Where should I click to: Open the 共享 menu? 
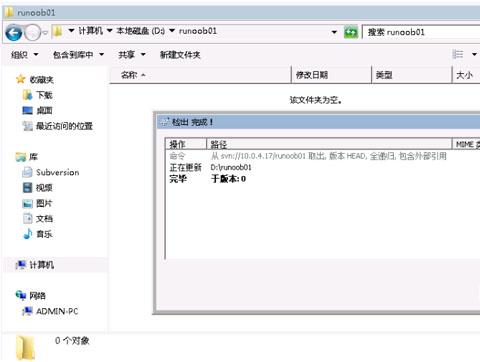132,55
